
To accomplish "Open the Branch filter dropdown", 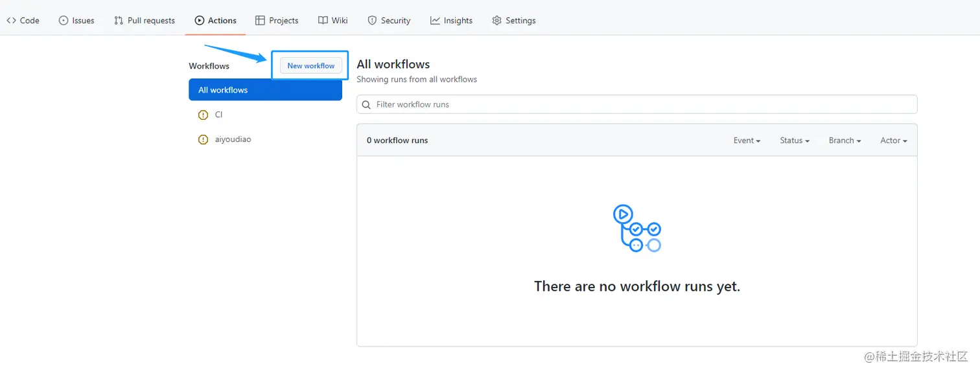I will pos(845,141).
